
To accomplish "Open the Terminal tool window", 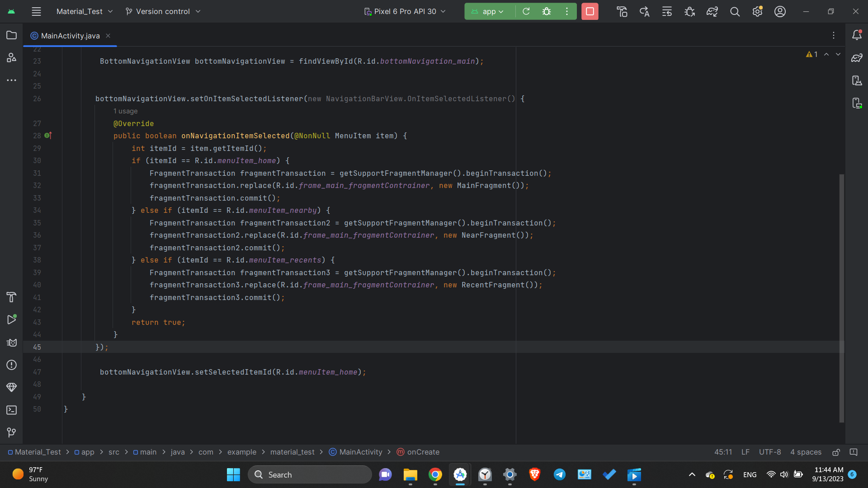I will (x=11, y=410).
